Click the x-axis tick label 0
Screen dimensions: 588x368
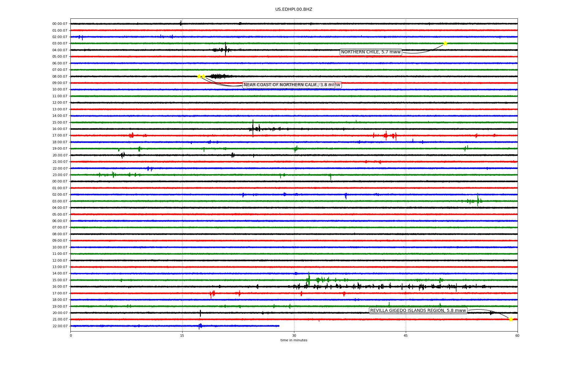tap(71, 335)
